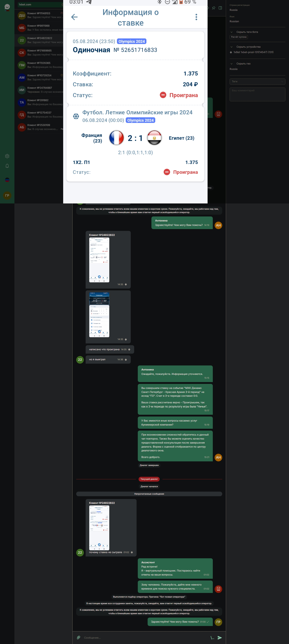Open chat with Клиент №24822822 in list
The image size is (289, 644).
click(39, 40)
